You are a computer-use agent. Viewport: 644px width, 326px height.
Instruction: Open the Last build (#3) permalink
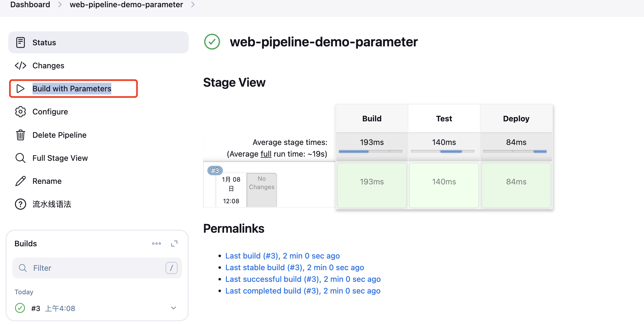pos(283,256)
